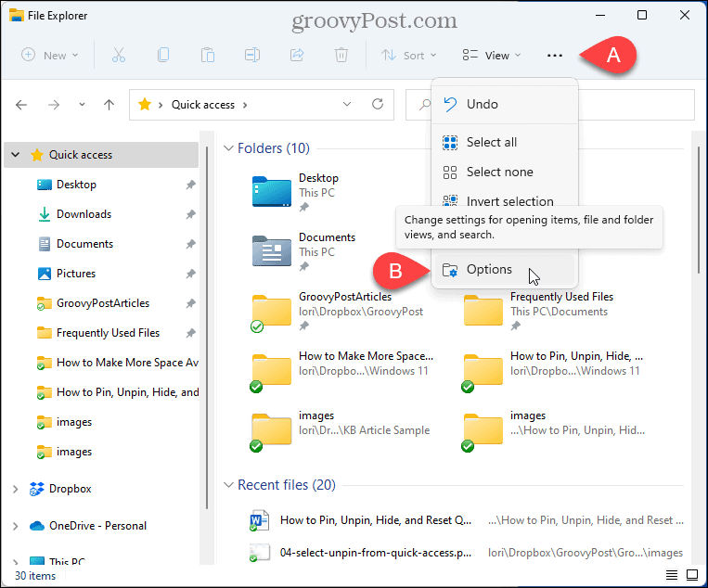
Task: Choose Options from the menu
Action: click(505, 269)
